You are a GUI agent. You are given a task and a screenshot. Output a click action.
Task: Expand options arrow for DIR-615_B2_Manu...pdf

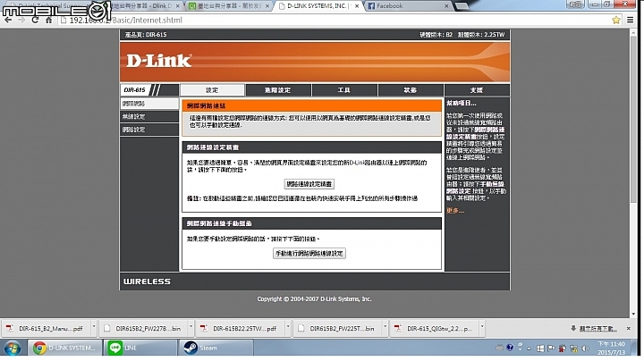click(94, 328)
